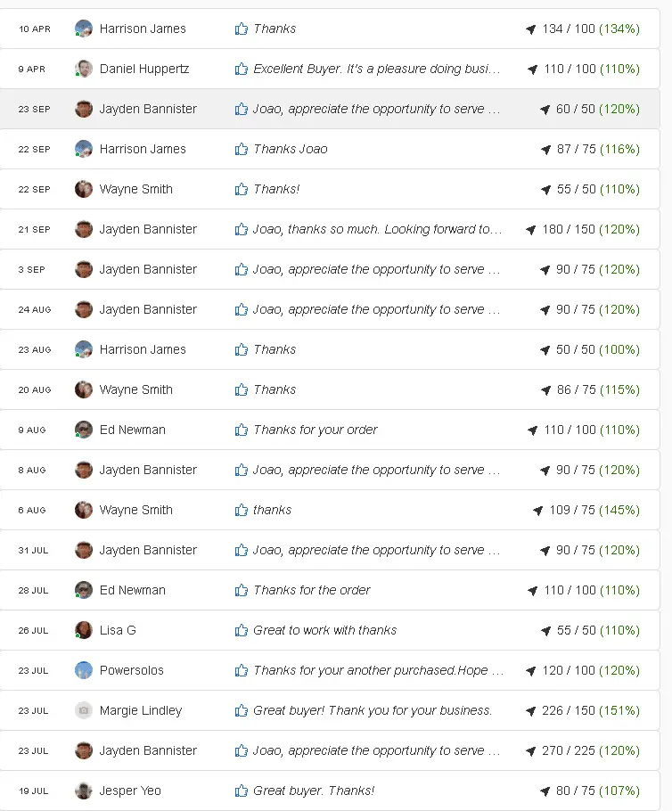672x811 pixels.
Task: Click thumbs-up icon beside Thanks Joao
Action: pos(241,149)
